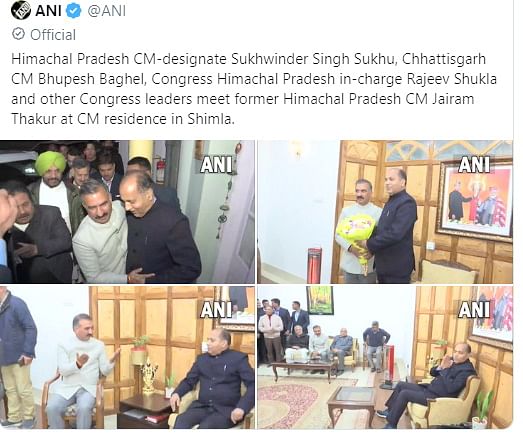Click the ANI watermark on top-left photo
This screenshot has height=435, width=523.
(216, 165)
